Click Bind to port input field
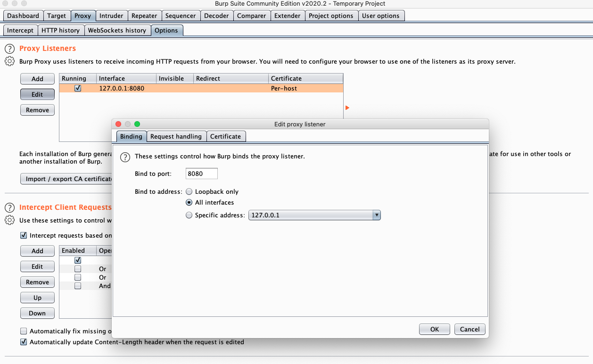The height and width of the screenshot is (364, 593). 202,174
